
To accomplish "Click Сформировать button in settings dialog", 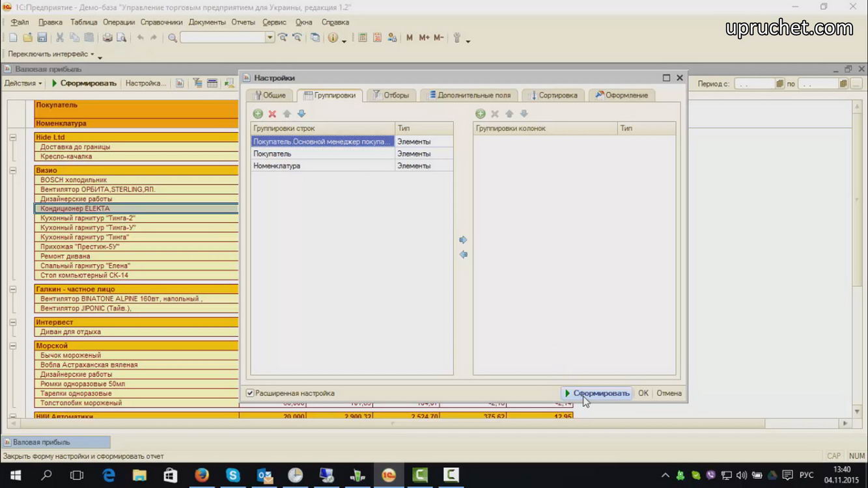I will 596,393.
